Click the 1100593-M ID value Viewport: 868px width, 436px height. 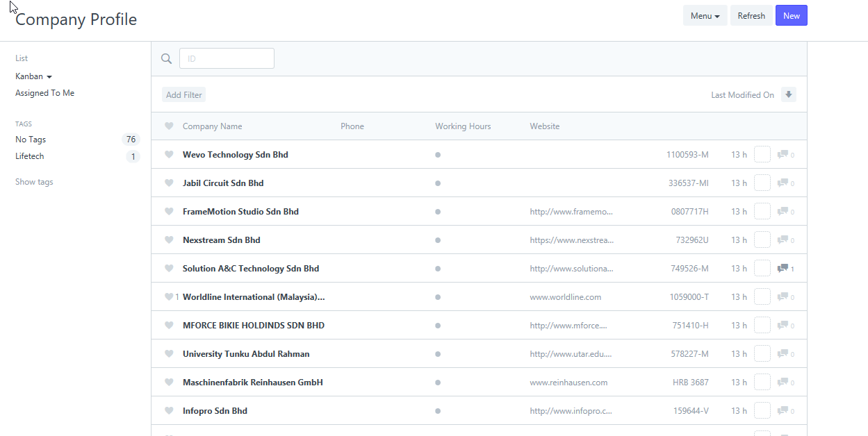coord(688,155)
